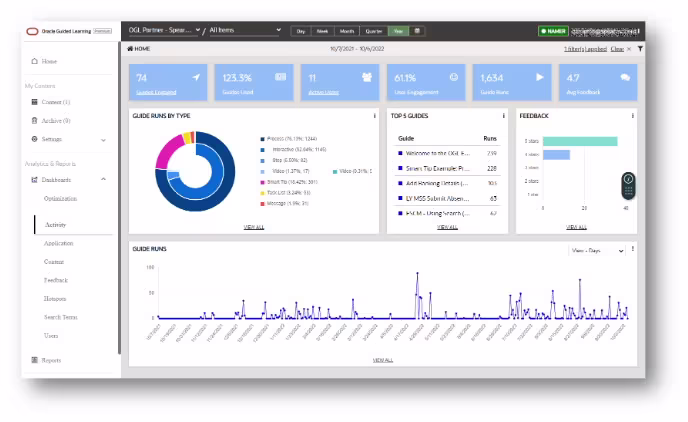Open Guide Runs By Type options menu

pyautogui.click(x=374, y=116)
